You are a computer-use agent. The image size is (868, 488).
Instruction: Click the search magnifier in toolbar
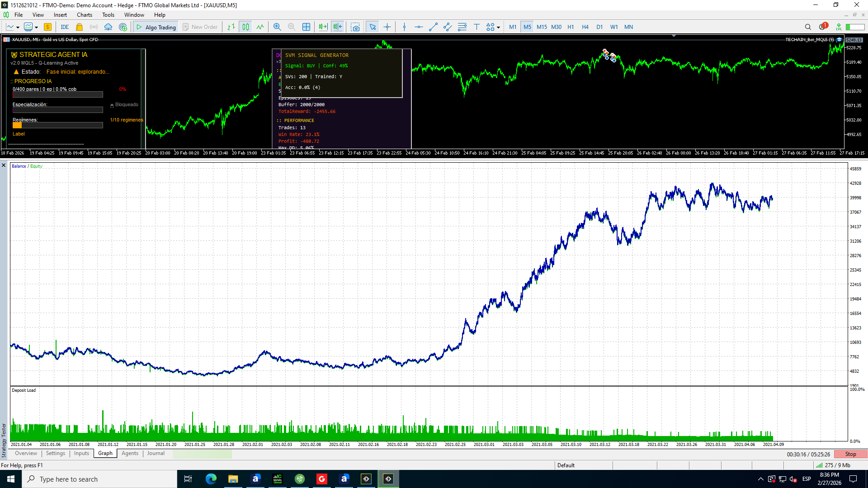pyautogui.click(x=808, y=27)
